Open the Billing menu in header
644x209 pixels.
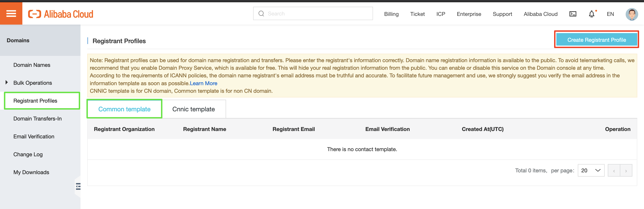[391, 14]
